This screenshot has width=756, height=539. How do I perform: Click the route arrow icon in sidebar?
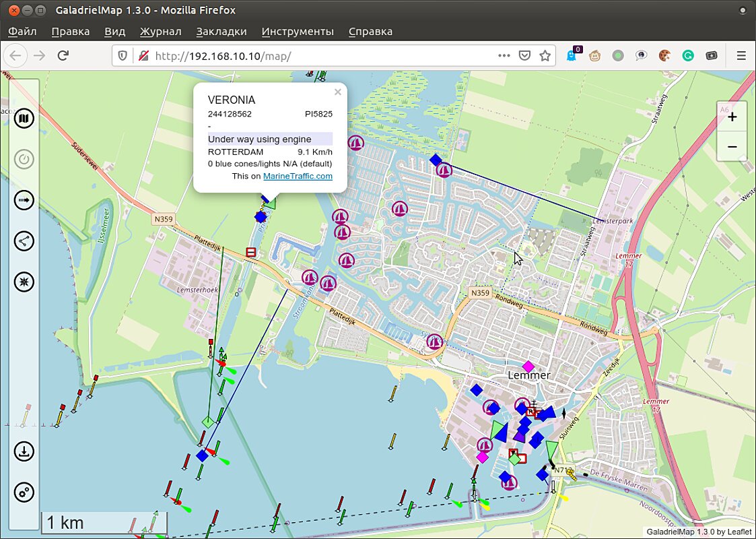(24, 201)
